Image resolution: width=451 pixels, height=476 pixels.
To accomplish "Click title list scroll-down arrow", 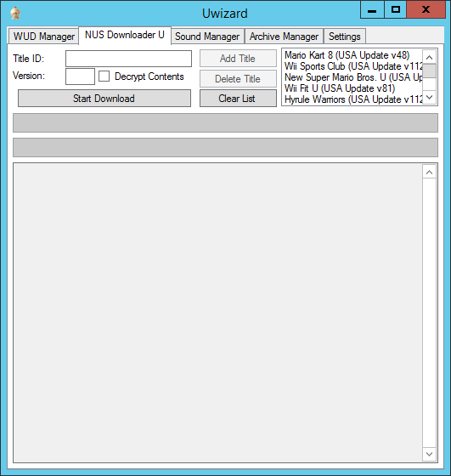I will (x=429, y=97).
